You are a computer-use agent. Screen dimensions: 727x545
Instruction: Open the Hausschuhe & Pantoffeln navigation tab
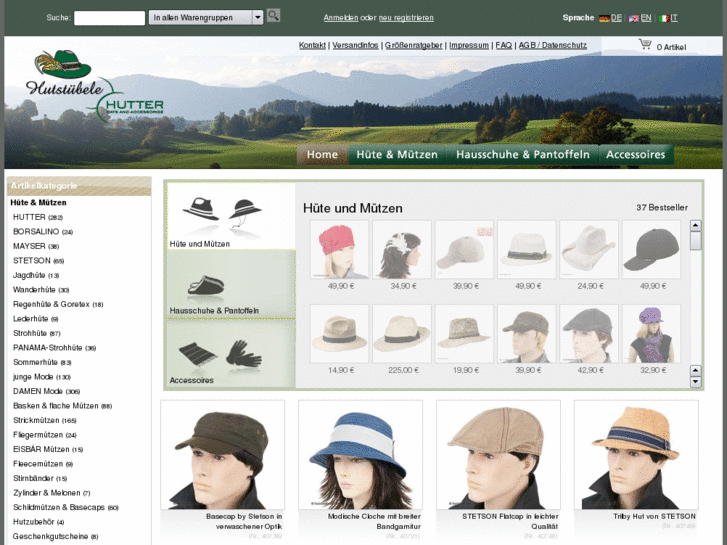(523, 154)
